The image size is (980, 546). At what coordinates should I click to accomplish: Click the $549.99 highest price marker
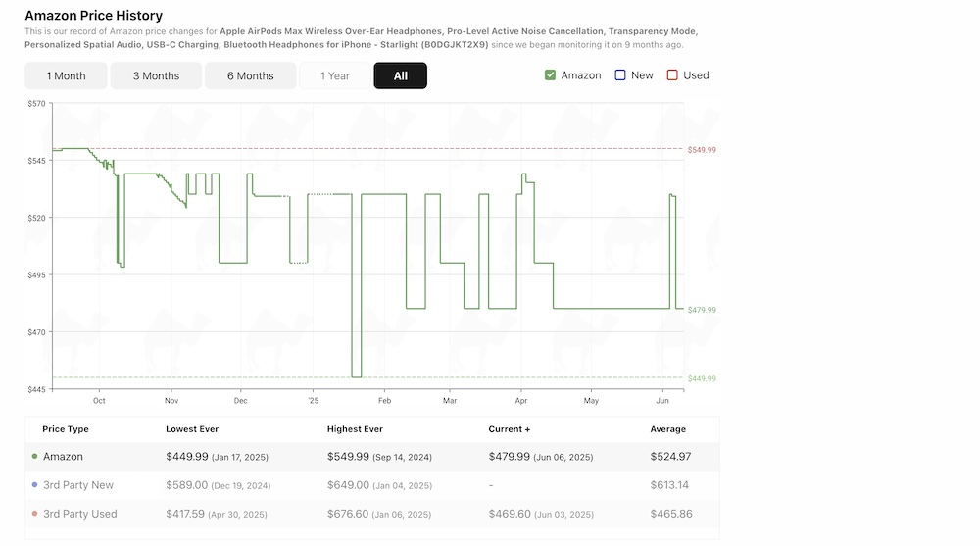(x=702, y=150)
